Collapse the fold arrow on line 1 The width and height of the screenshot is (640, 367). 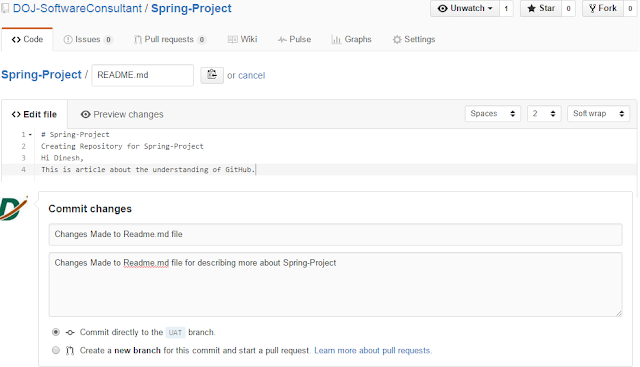pos(30,135)
